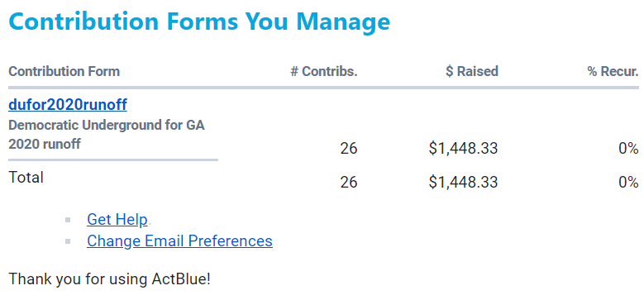The image size is (644, 300).
Task: Open the dufor2020runoff contribution form link
Action: tap(68, 105)
